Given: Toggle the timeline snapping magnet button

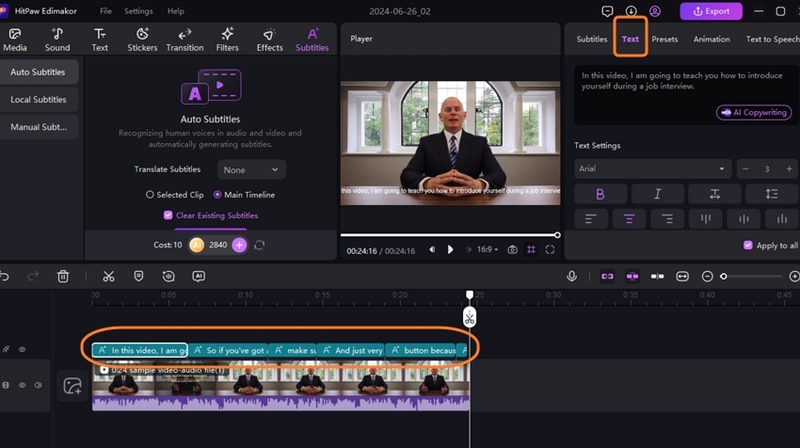Looking at the screenshot, I should click(x=632, y=276).
